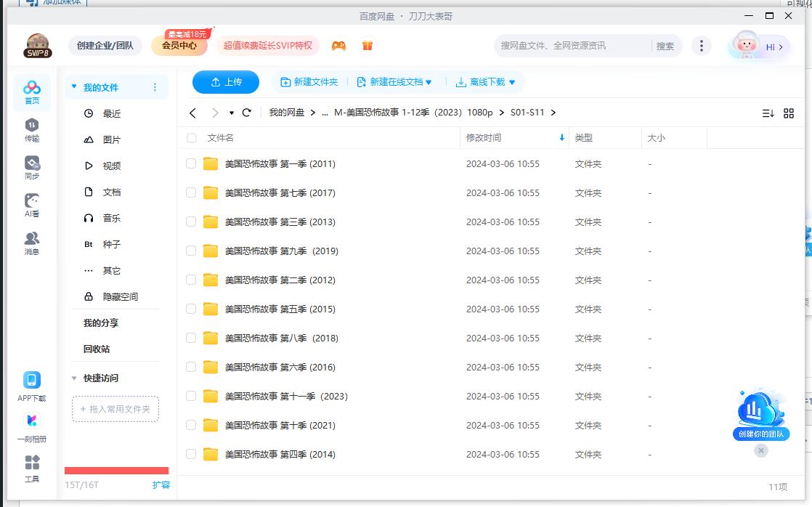The image size is (812, 507).
Task: Open the 会员中心 button
Action: (x=179, y=46)
